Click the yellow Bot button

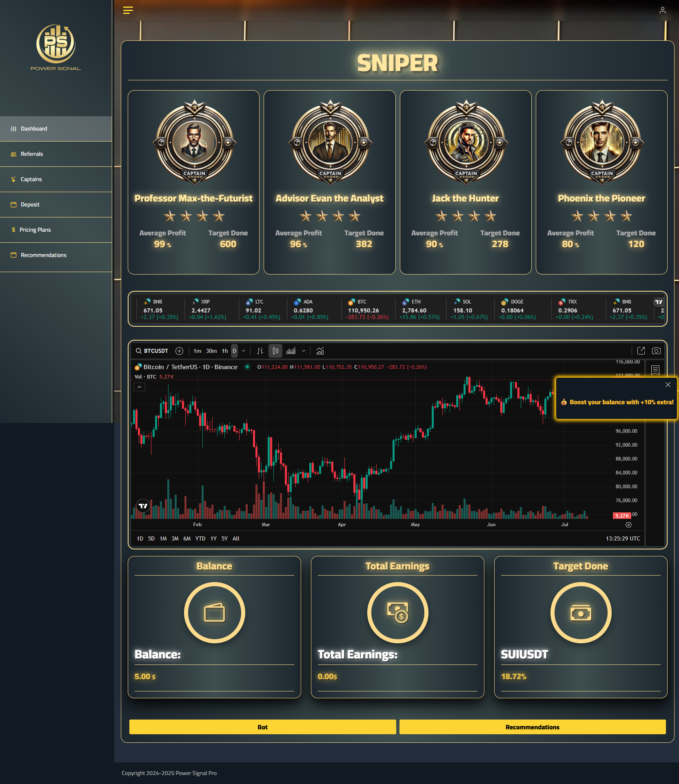point(262,727)
